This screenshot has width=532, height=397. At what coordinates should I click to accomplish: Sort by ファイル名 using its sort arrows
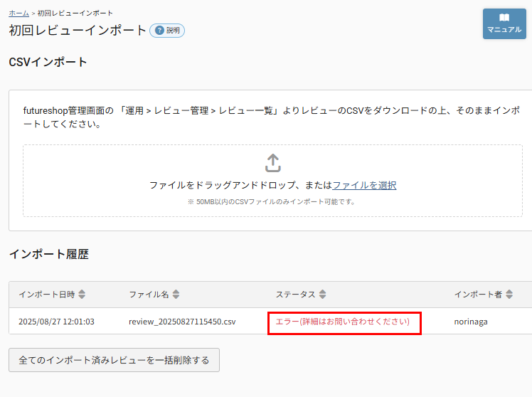coord(176,295)
